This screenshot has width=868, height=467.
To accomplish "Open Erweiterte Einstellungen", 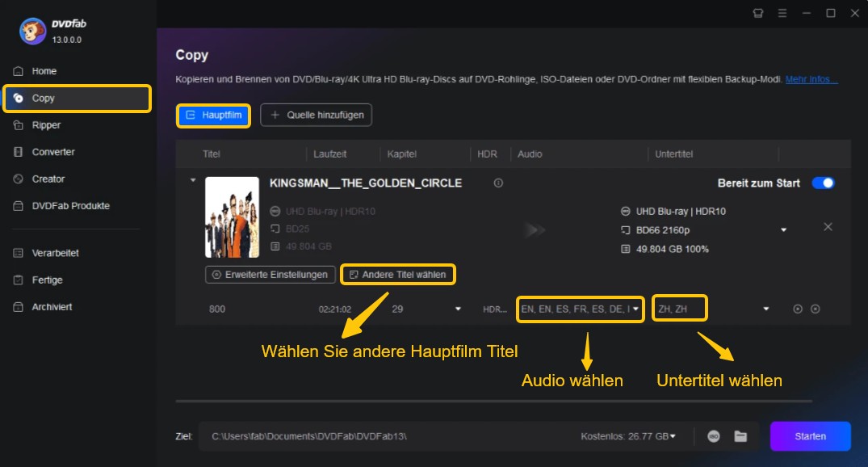I will coord(270,275).
